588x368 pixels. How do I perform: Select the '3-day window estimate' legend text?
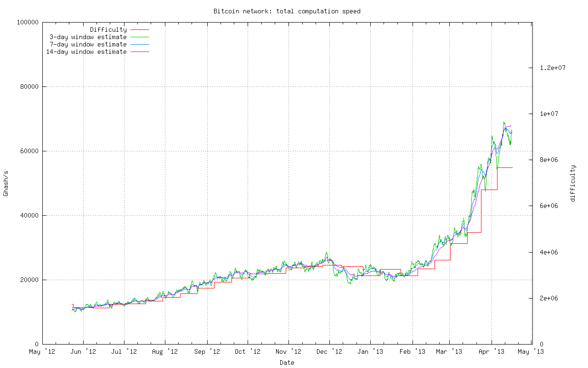click(x=88, y=37)
